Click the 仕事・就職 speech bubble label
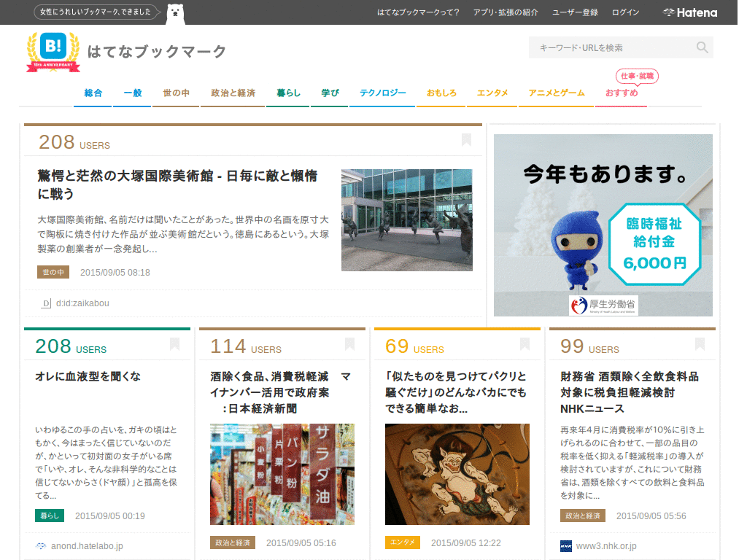747x560 pixels. [x=637, y=76]
